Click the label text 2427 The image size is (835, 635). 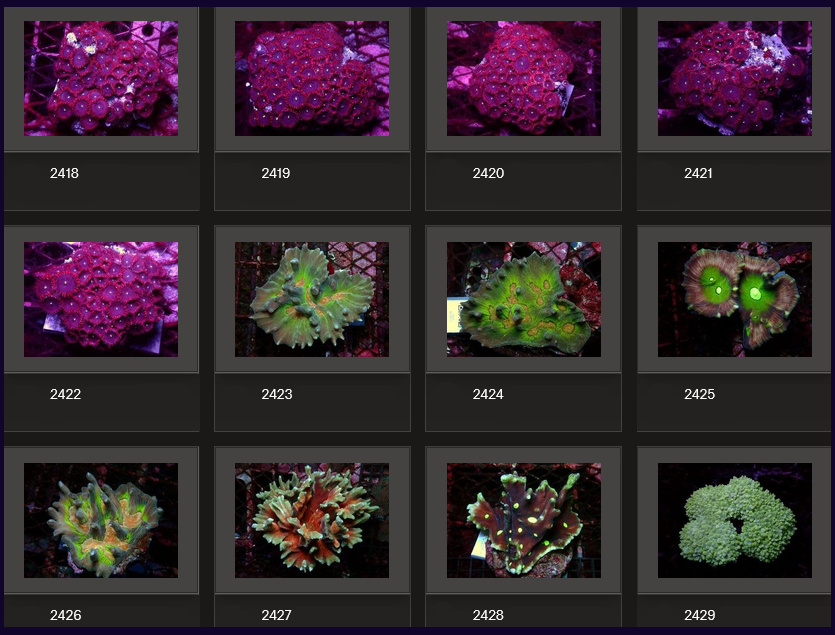click(x=276, y=615)
